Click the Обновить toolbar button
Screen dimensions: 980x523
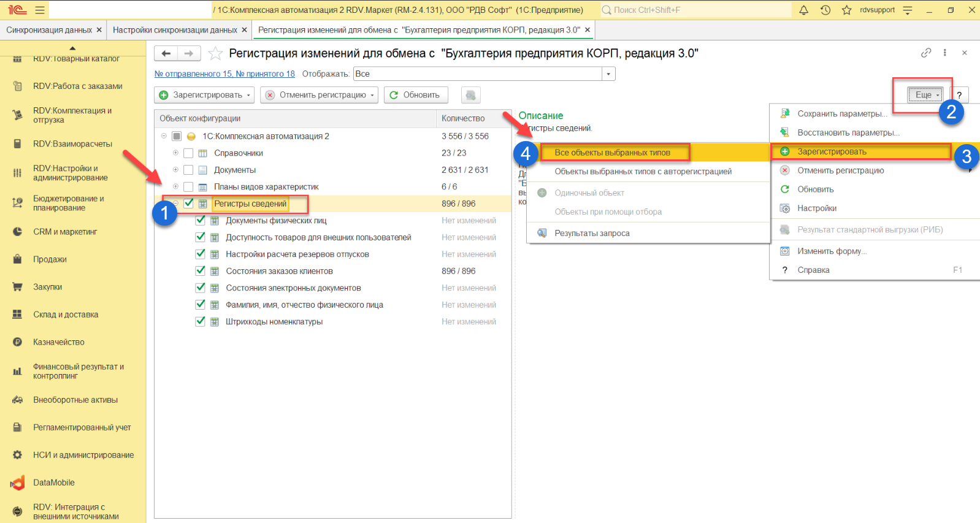(x=416, y=95)
